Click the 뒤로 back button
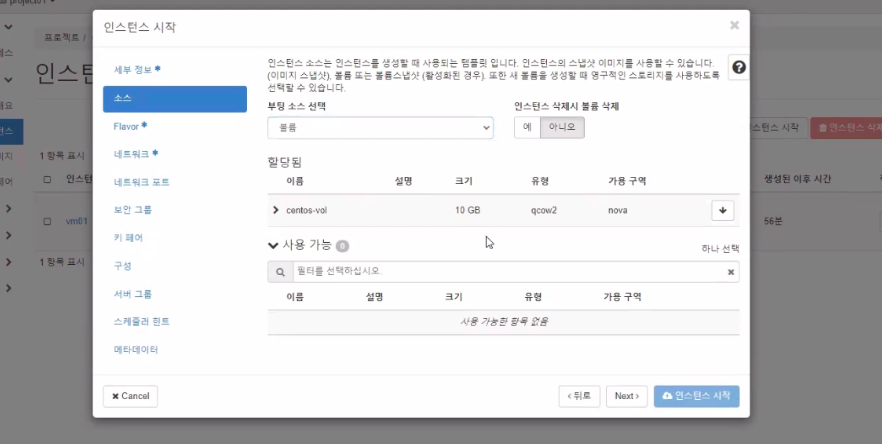The width and height of the screenshot is (882, 444). (x=579, y=396)
